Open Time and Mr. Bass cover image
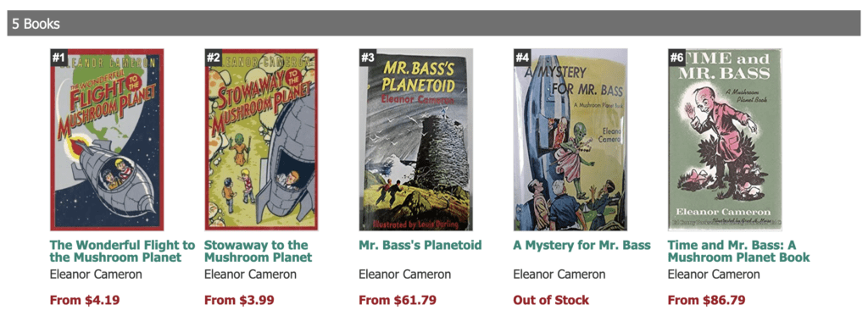The height and width of the screenshot is (327, 868). coord(725,140)
